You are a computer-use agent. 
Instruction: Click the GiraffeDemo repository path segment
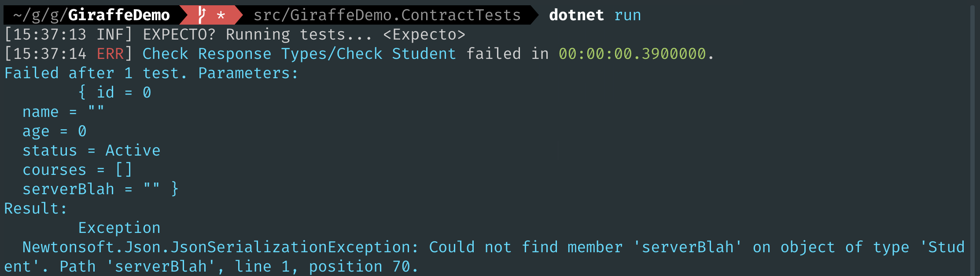click(x=118, y=15)
